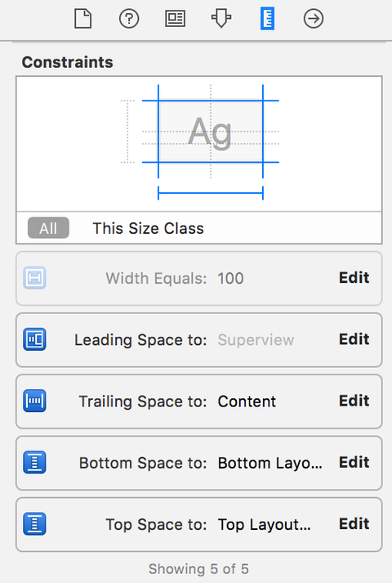
Task: Select the width line in constraints diagram
Action: [211, 193]
